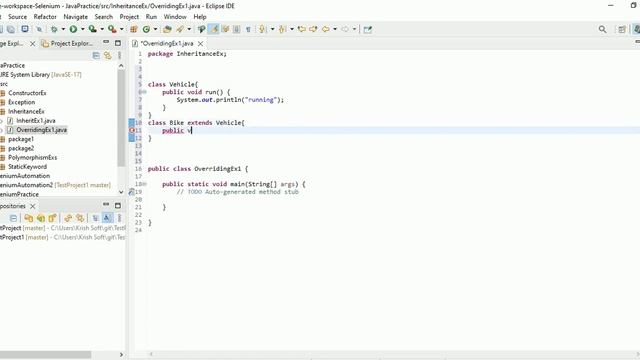Minimize the Package Explorer view
This screenshot has width=640, height=360.
(x=106, y=42)
